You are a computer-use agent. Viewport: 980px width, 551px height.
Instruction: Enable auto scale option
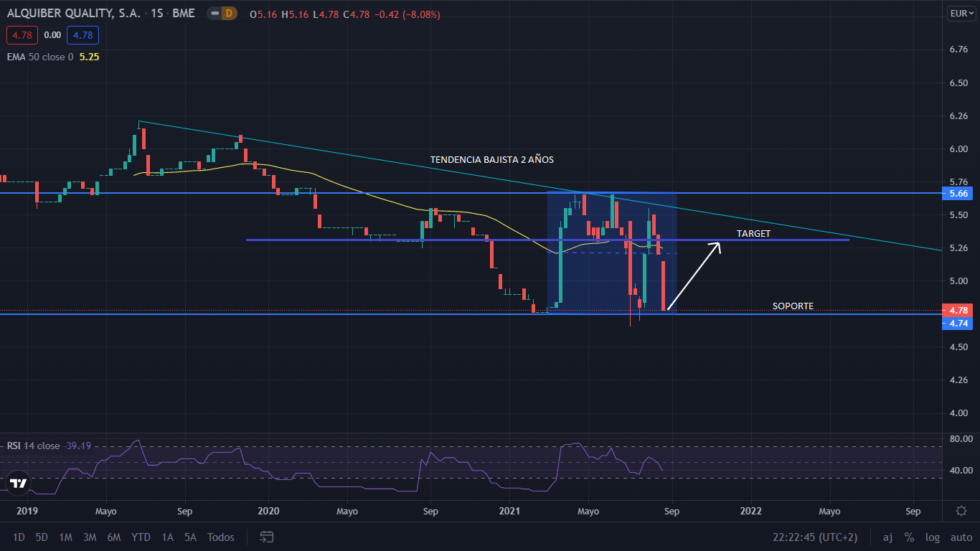961,537
